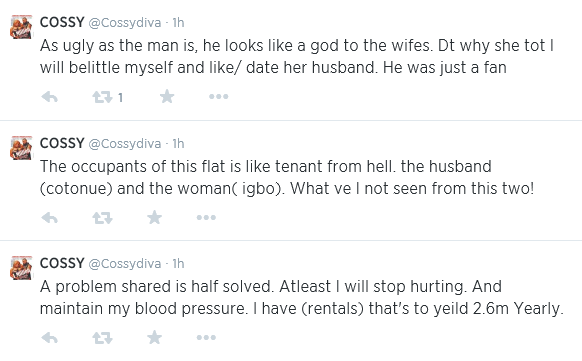The height and width of the screenshot is (361, 582).
Task: Open COSSY avatar on the first tweet
Action: point(21,27)
